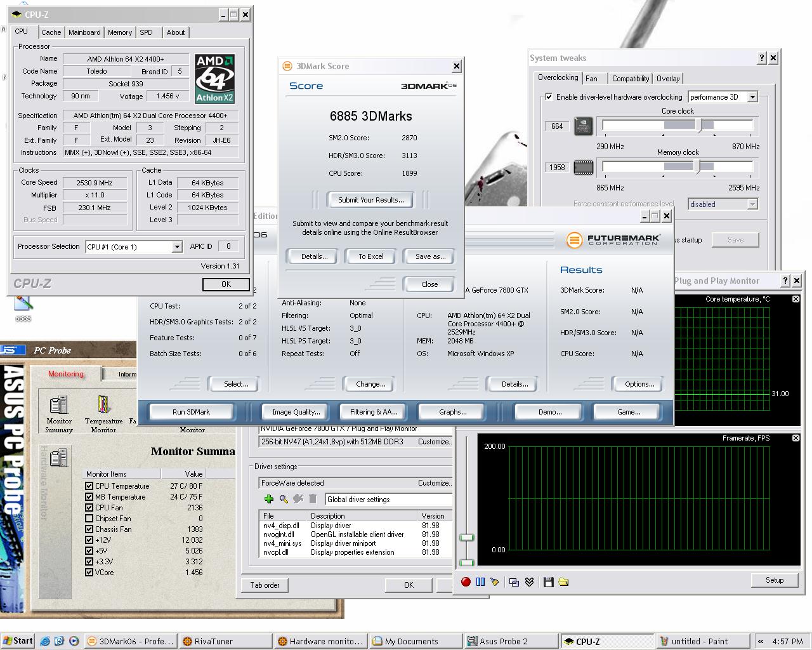Click the 6885 desktop file icon
812x650 pixels.
(23, 308)
